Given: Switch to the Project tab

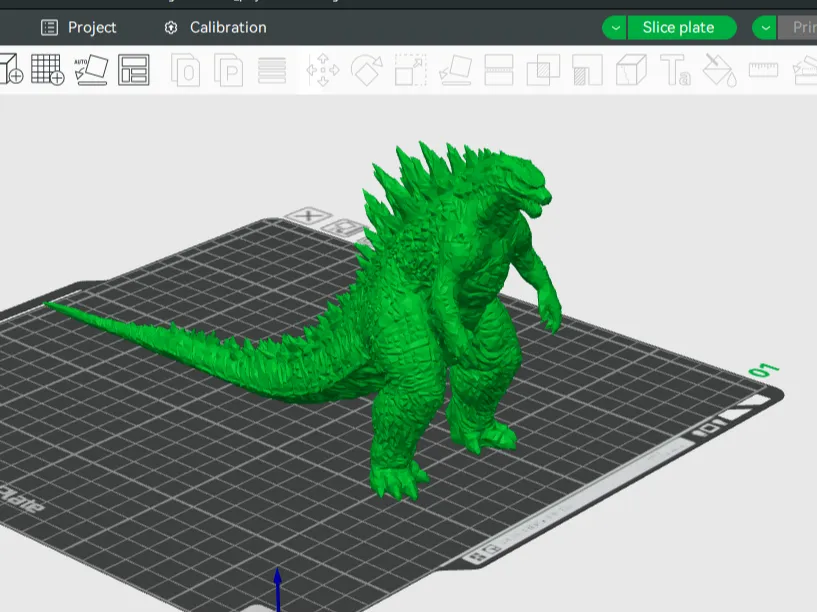Looking at the screenshot, I should tap(79, 28).
